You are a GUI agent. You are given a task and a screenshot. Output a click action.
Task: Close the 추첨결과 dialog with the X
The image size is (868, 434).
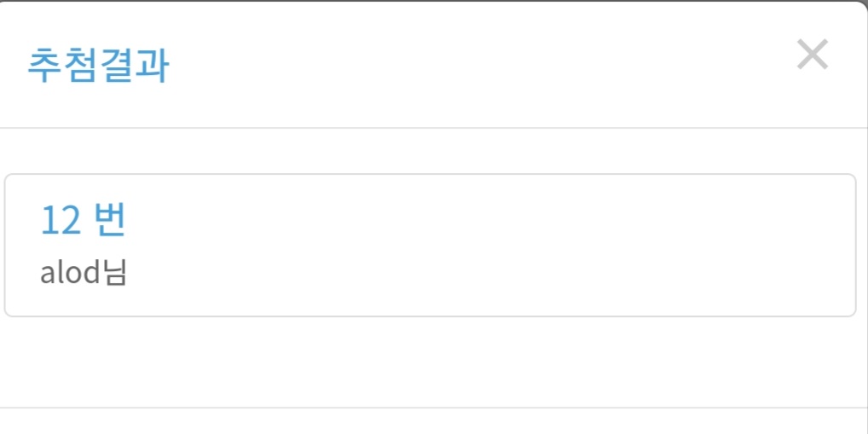(812, 55)
